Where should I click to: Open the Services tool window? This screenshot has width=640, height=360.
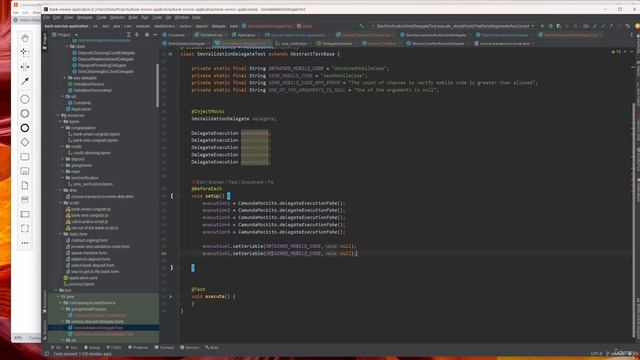(190, 348)
